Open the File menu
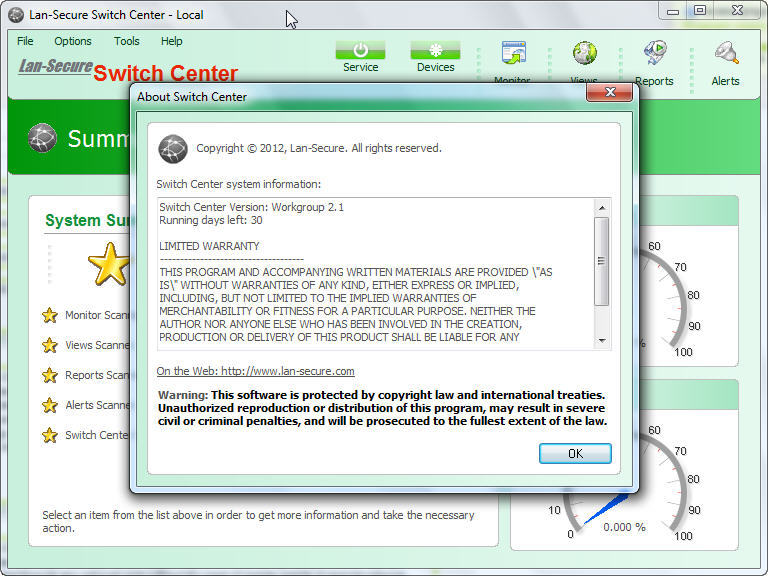 click(25, 41)
